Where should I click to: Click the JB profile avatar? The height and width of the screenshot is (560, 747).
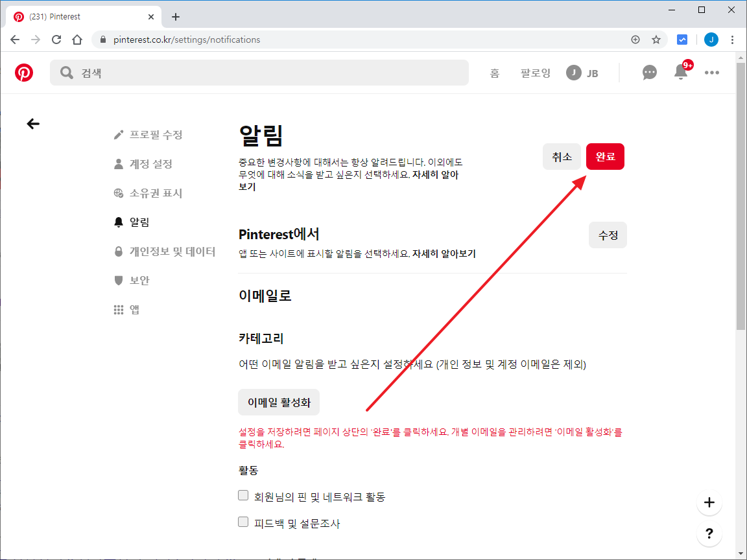click(x=574, y=73)
